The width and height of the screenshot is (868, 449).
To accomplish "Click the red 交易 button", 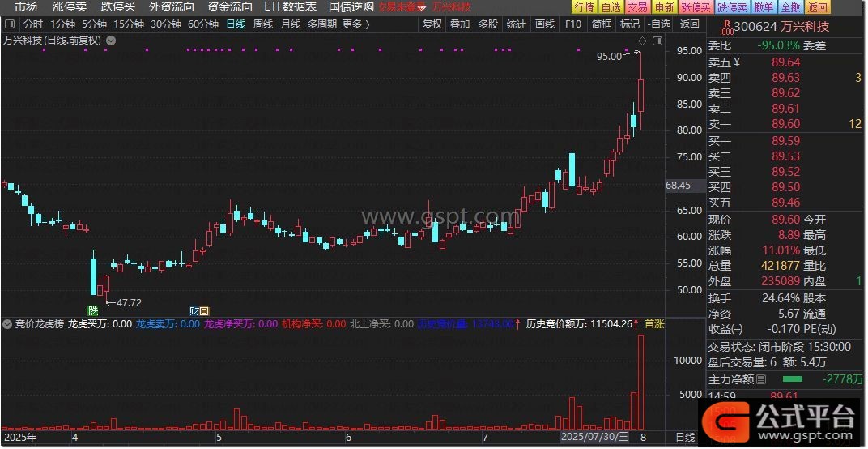I will (x=638, y=7).
